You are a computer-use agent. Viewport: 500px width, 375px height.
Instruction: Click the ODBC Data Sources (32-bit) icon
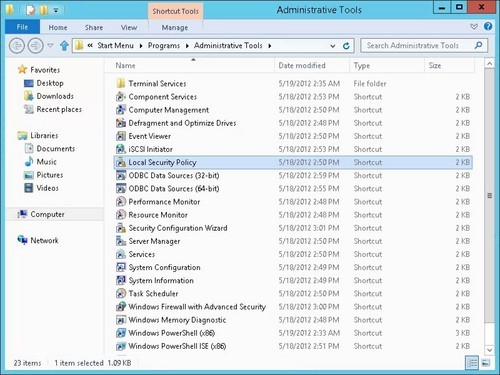tap(121, 175)
